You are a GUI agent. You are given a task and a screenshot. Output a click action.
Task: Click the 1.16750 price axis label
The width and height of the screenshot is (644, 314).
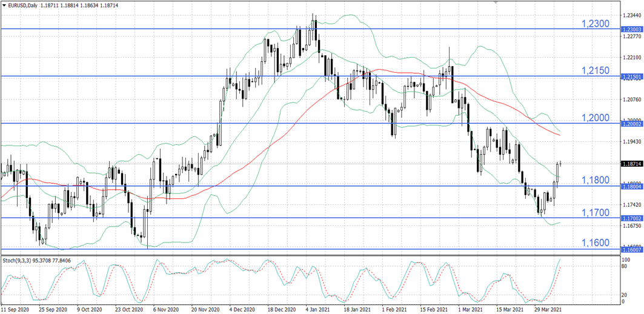631,225
